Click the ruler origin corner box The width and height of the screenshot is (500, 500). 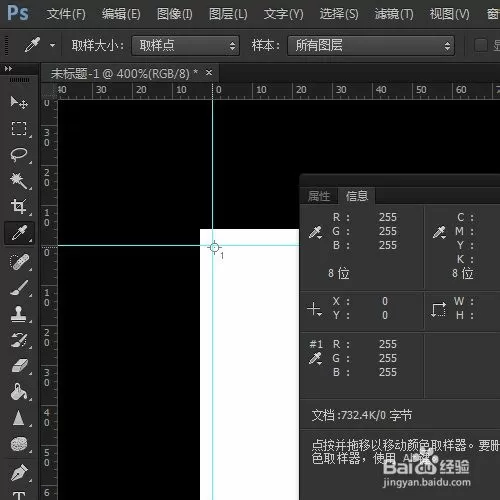click(x=49, y=91)
